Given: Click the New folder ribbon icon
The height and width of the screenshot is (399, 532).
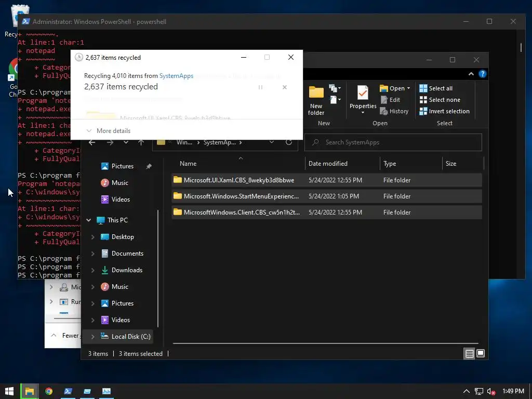Looking at the screenshot, I should (316, 100).
